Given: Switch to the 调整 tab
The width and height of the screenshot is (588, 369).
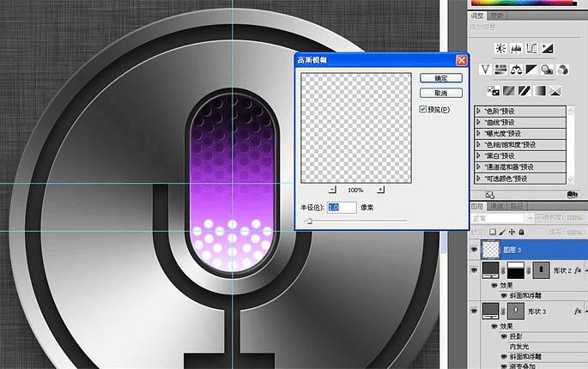Looking at the screenshot, I should (477, 15).
